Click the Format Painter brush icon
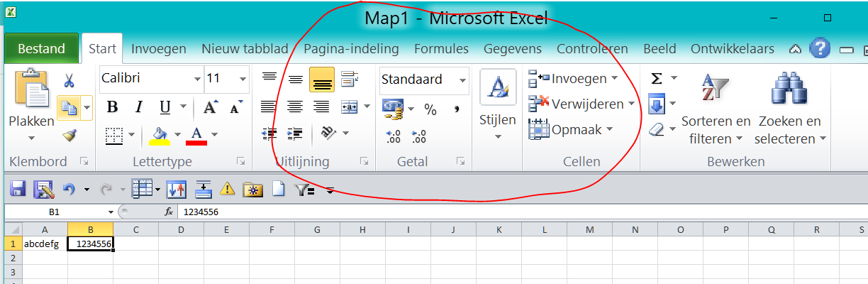Viewport: 868px width, 284px height. pos(69,135)
